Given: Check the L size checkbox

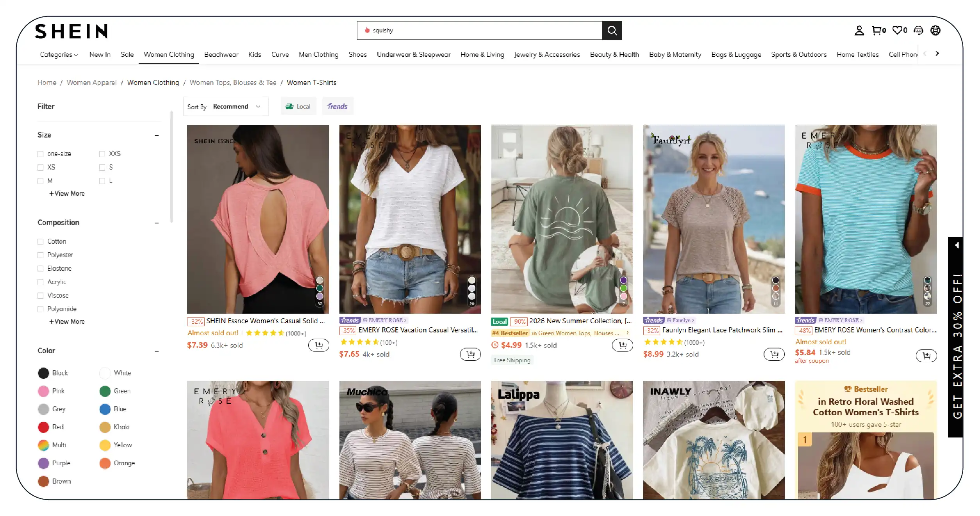Looking at the screenshot, I should [102, 181].
